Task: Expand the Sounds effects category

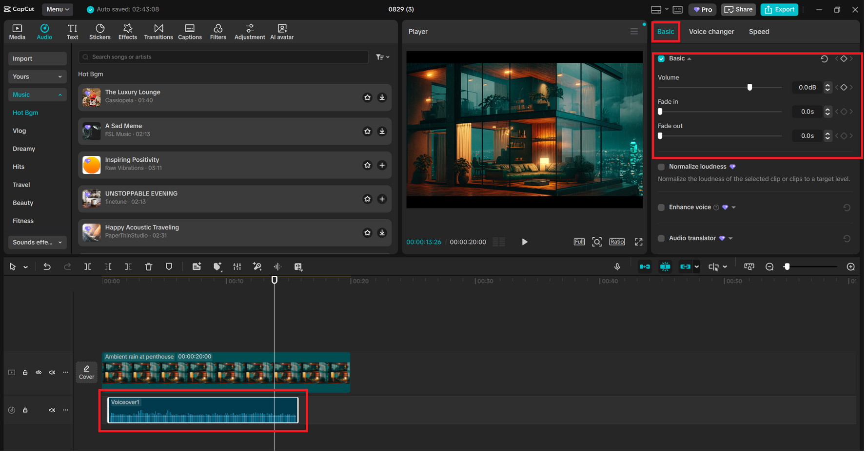Action: 38,243
